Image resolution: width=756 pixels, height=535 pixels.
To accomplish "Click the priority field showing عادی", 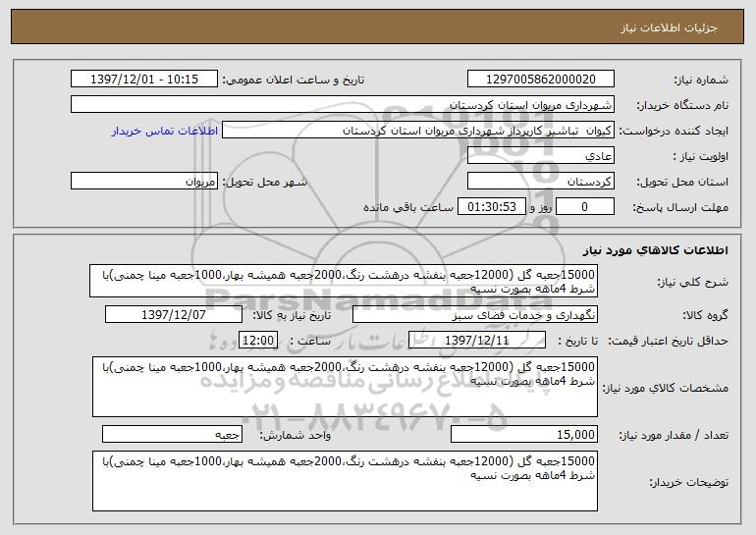I will pos(540,155).
